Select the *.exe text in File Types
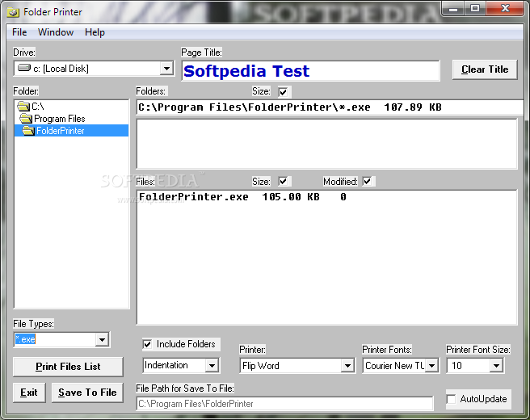The width and height of the screenshot is (530, 420). coord(25,339)
